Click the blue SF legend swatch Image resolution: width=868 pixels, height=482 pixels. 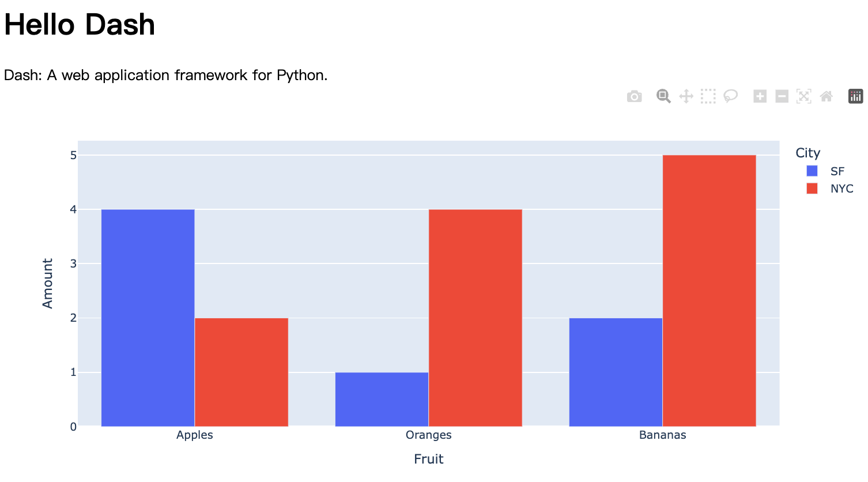(812, 171)
